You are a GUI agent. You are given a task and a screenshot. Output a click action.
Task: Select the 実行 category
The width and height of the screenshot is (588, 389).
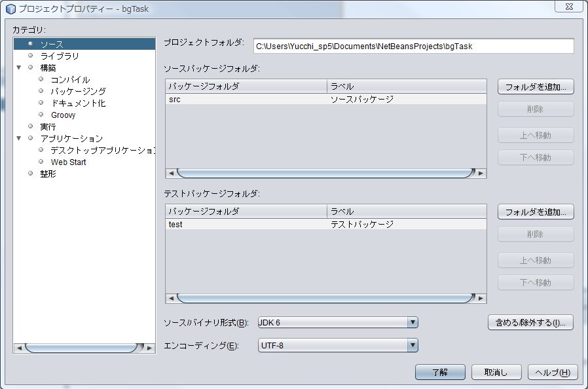pyautogui.click(x=48, y=127)
